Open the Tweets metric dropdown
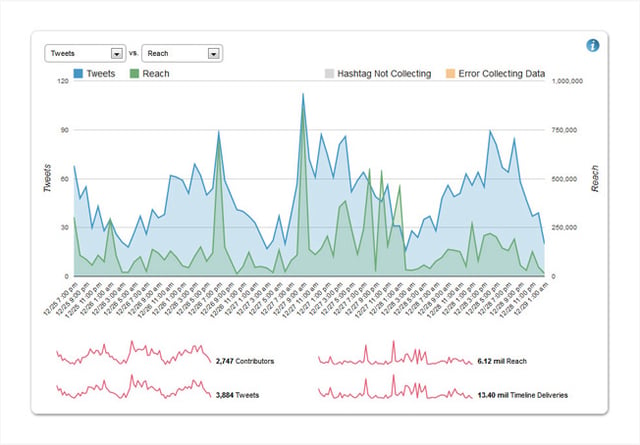Viewport: 640px width, 445px height. tap(85, 53)
